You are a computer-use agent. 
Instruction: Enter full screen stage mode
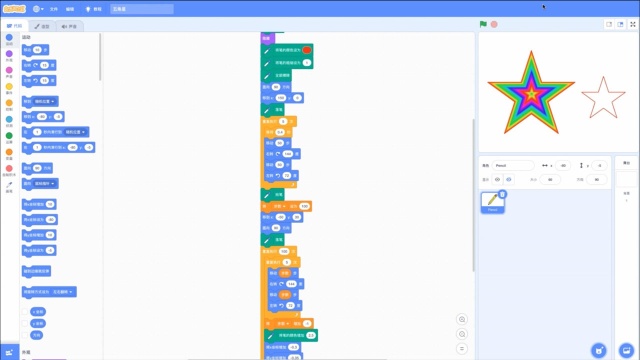coord(633,24)
